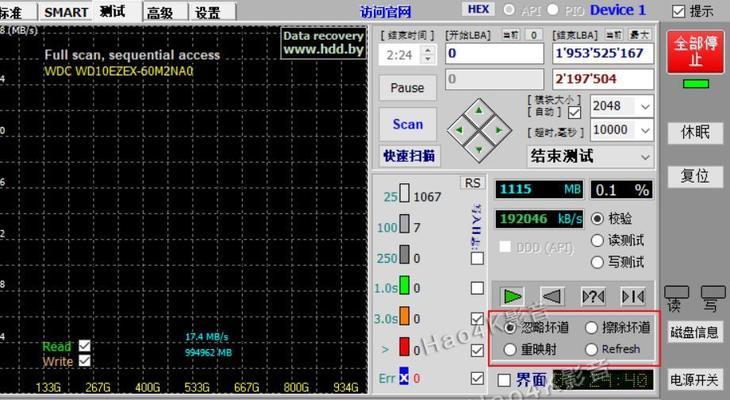Click the down arrow of the diamond navigator
This screenshot has height=400, width=730.
tap(479, 150)
